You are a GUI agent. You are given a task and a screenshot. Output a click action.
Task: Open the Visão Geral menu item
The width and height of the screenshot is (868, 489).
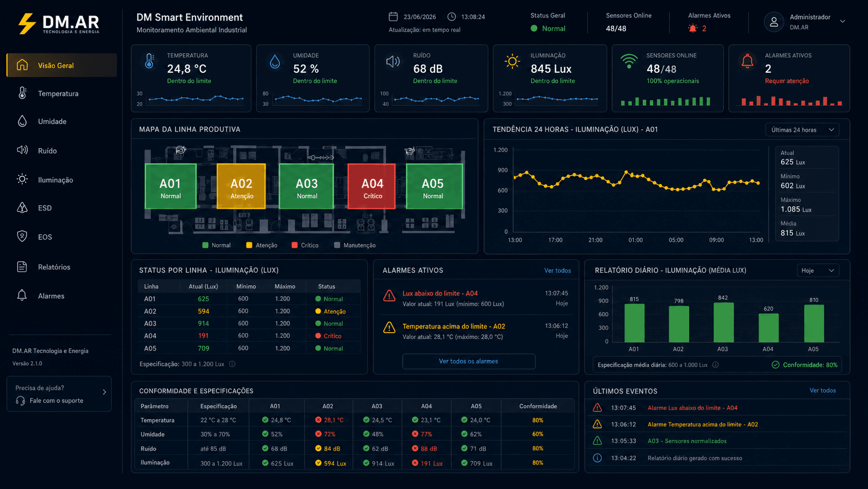[62, 65]
